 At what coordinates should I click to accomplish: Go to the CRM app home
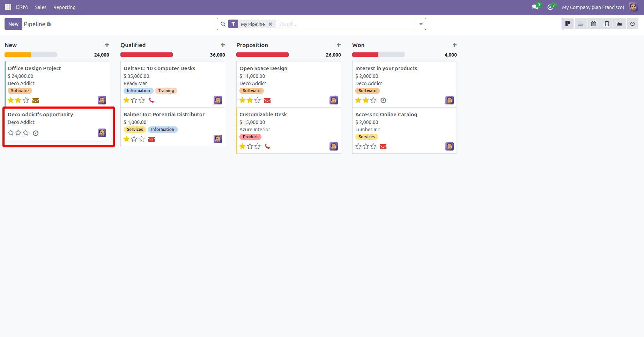coord(22,7)
